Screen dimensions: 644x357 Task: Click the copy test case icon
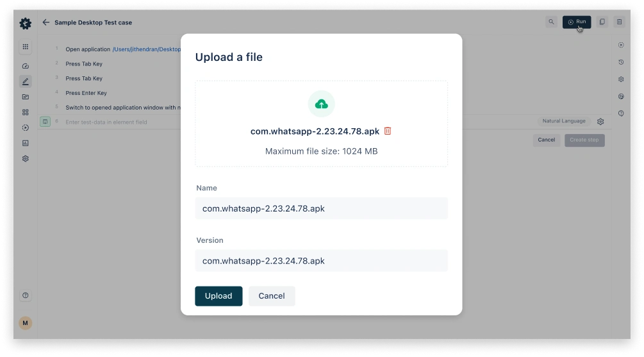(x=602, y=22)
